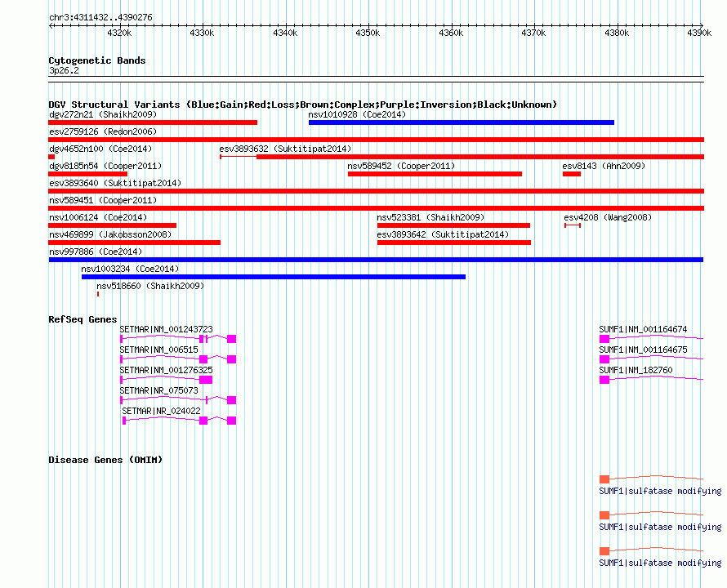Select the esv8143 (Ahn2009) variant bar
Screen dimensions: 727x588
coord(572,174)
